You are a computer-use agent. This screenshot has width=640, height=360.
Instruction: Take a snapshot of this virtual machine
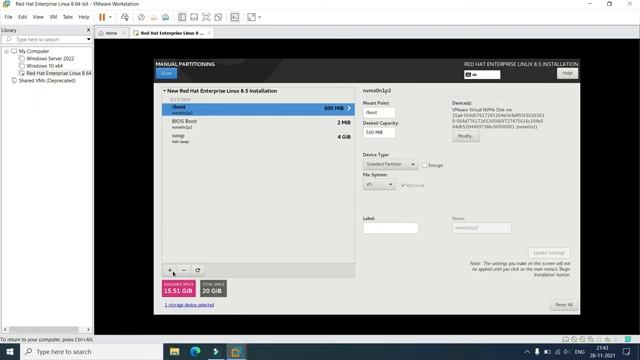point(141,17)
